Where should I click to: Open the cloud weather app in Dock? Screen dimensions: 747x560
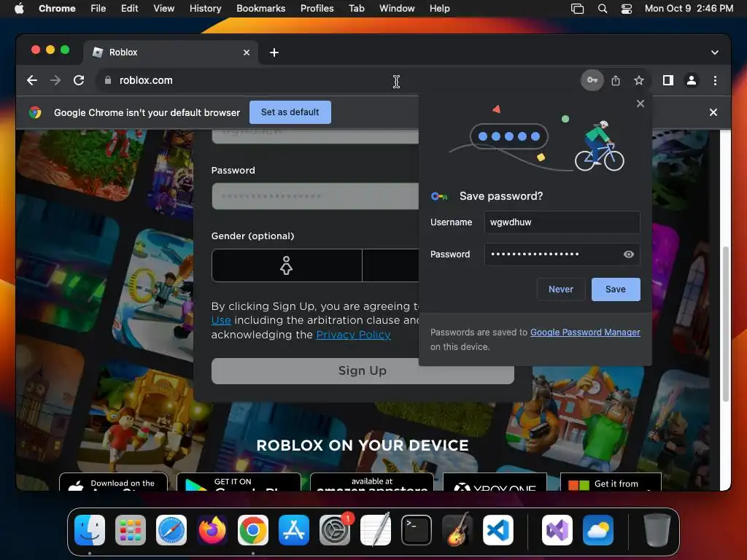click(x=598, y=530)
